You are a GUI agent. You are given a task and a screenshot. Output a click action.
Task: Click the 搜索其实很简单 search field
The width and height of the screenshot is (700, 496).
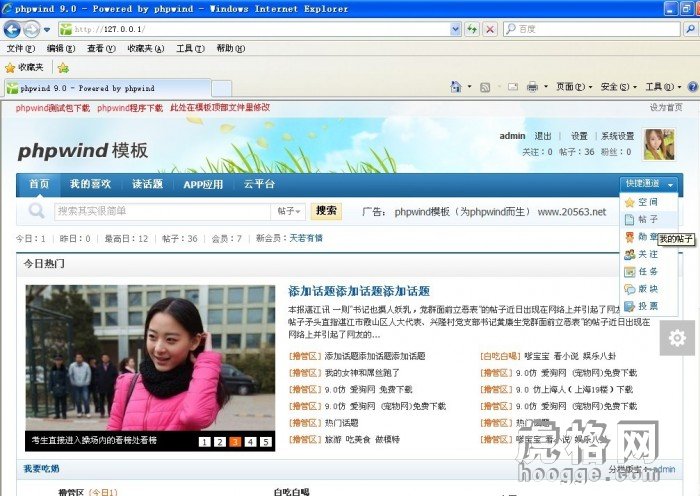[162, 211]
